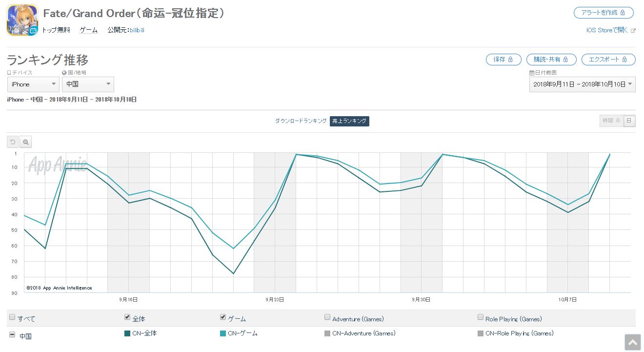This screenshot has width=644, height=352.
Task: Enable the Adventure (Games) checkbox
Action: [327, 317]
